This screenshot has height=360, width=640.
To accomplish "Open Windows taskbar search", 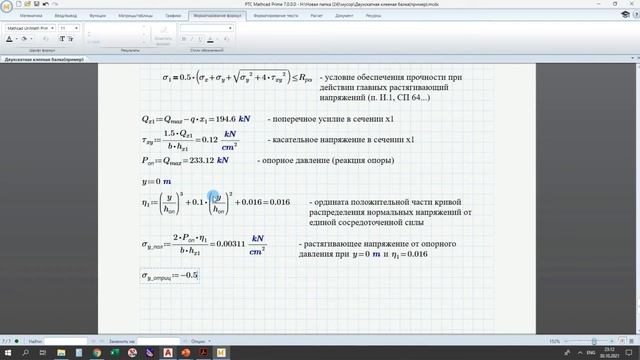I will pyautogui.click(x=25, y=353).
